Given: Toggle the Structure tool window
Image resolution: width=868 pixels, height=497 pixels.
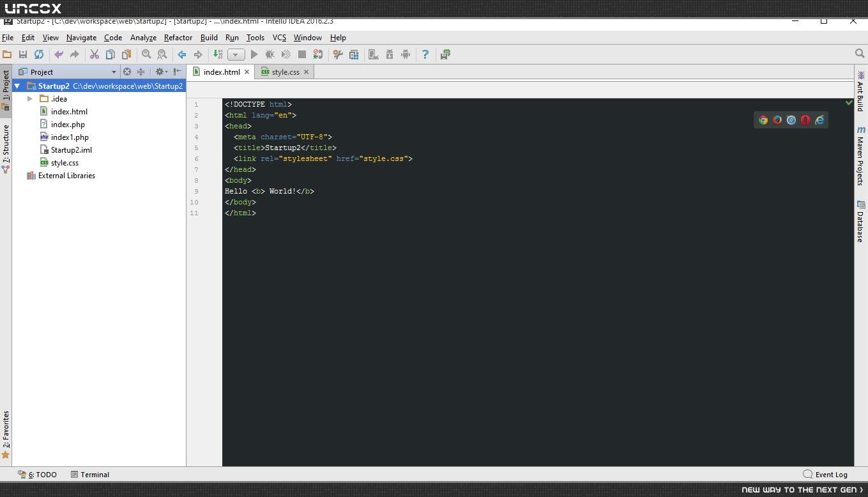Looking at the screenshot, I should 6,149.
